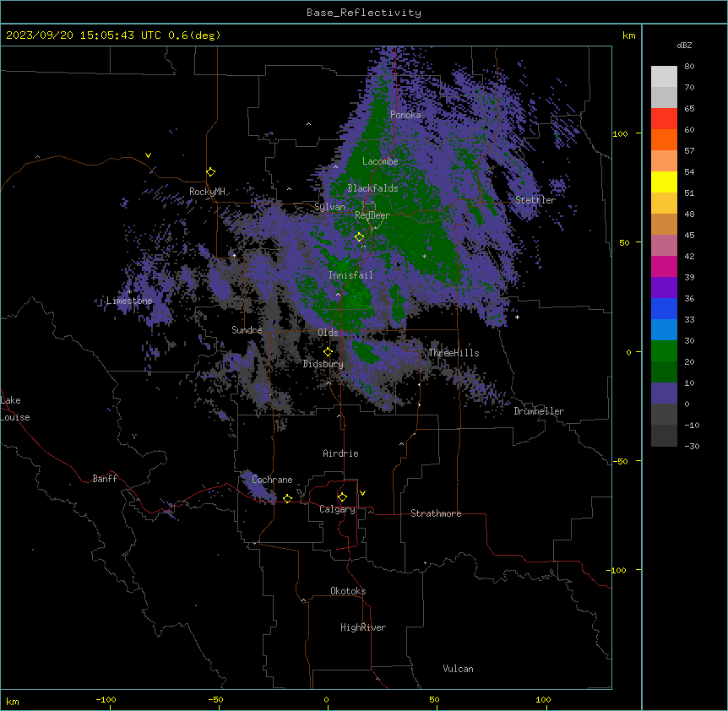Click the km unit label at top right

tap(629, 35)
